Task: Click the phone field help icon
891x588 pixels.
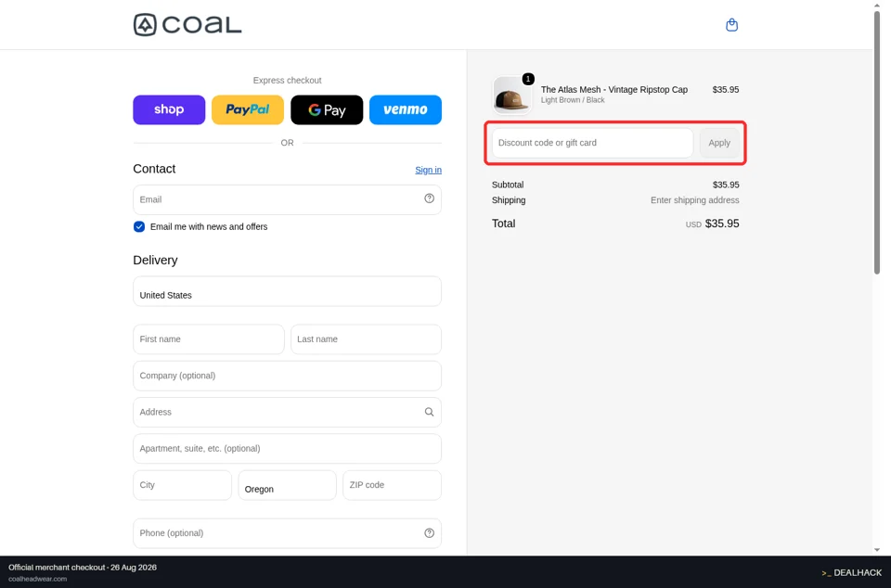Action: (x=429, y=533)
